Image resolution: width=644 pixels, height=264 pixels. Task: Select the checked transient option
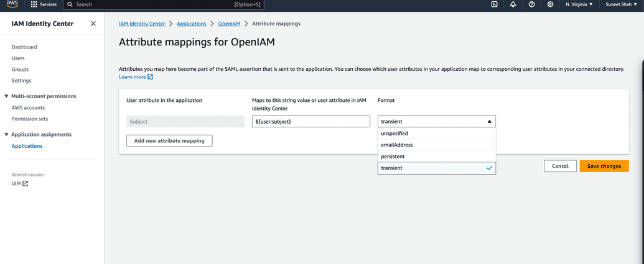click(436, 168)
